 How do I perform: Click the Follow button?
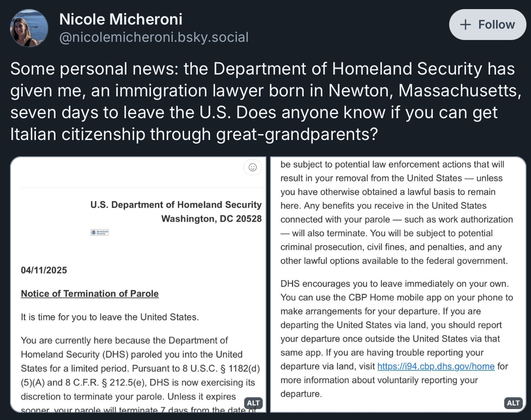coord(487,25)
